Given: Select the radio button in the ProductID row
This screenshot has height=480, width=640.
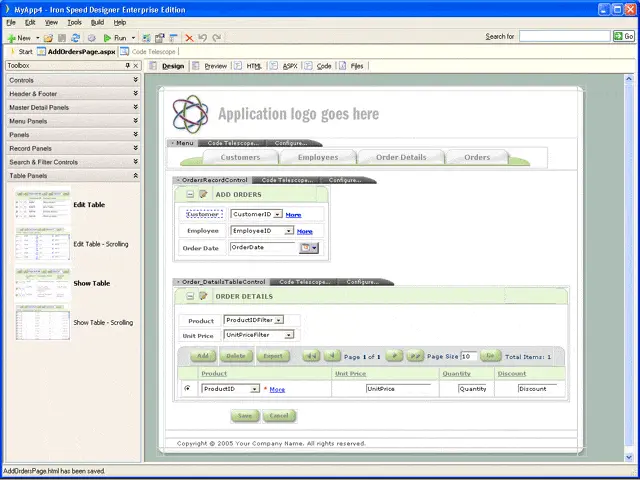Looking at the screenshot, I should (x=187, y=389).
